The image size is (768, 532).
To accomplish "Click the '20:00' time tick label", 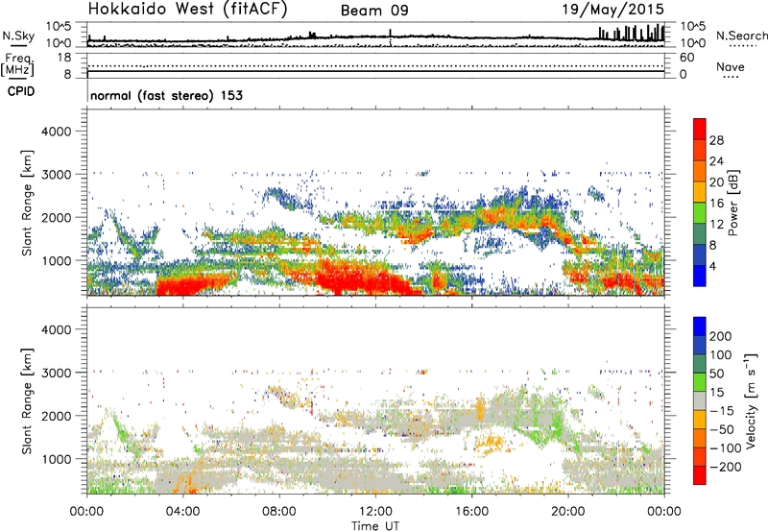I will tap(568, 512).
